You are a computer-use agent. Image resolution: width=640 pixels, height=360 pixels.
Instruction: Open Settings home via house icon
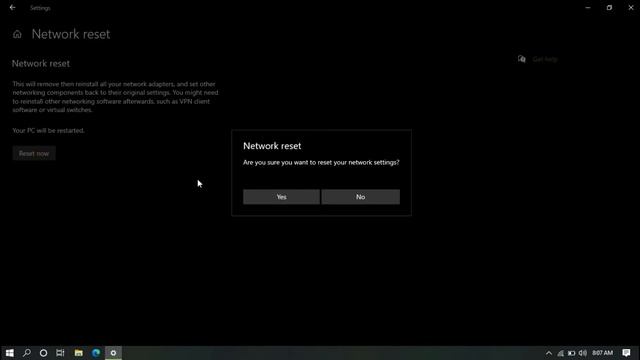pyautogui.click(x=17, y=34)
